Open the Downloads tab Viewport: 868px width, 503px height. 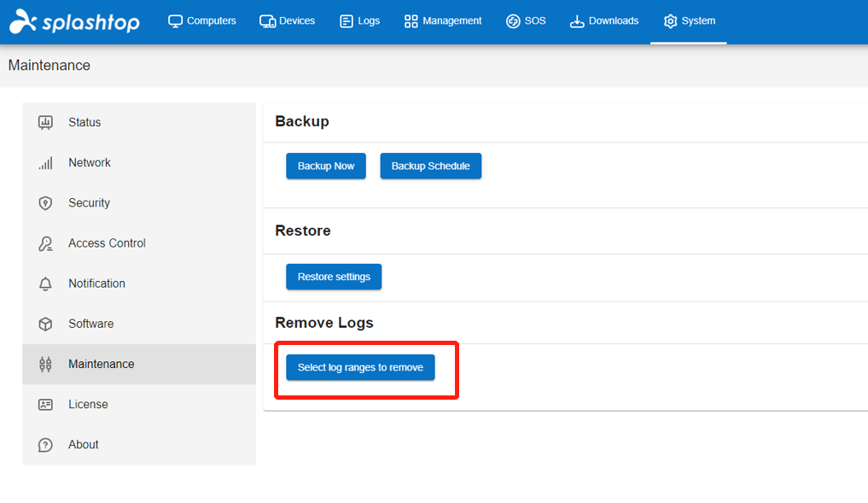point(604,21)
